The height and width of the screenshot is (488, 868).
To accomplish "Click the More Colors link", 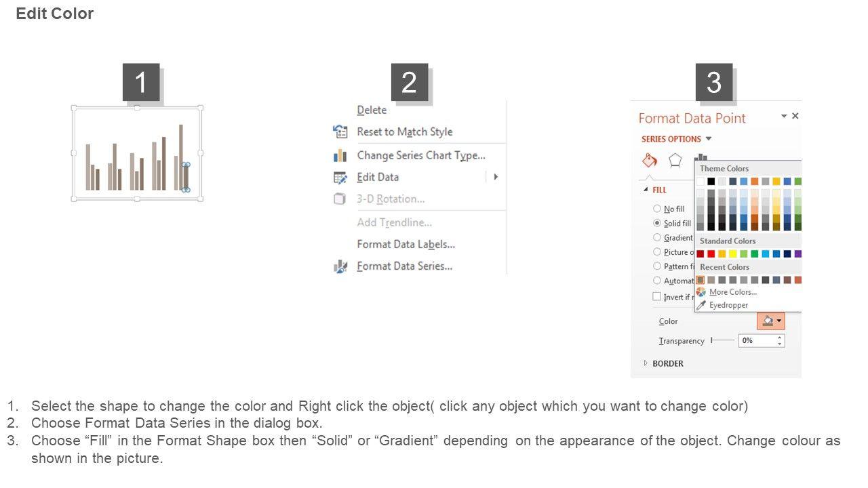I will pos(732,292).
